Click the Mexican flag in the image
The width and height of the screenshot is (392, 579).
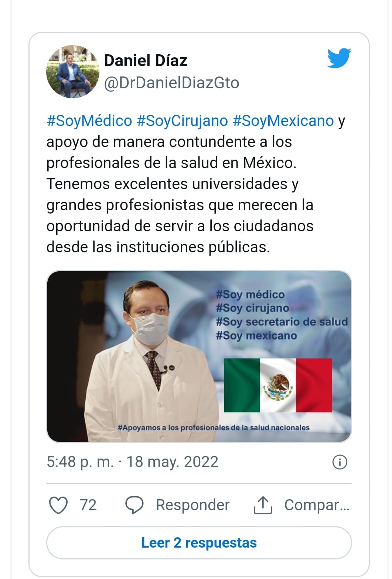[278, 385]
